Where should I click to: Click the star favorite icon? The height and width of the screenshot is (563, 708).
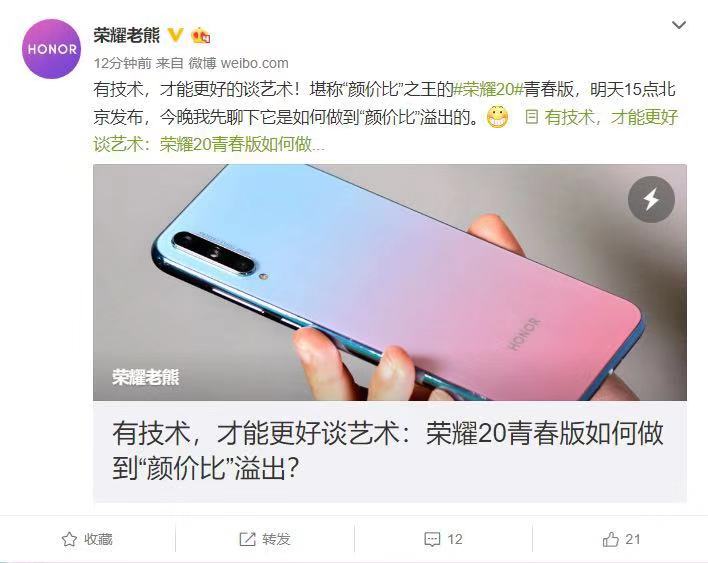pyautogui.click(x=69, y=539)
